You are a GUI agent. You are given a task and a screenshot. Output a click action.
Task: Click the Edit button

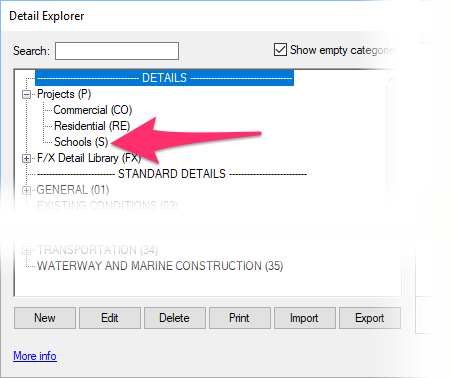tap(110, 318)
